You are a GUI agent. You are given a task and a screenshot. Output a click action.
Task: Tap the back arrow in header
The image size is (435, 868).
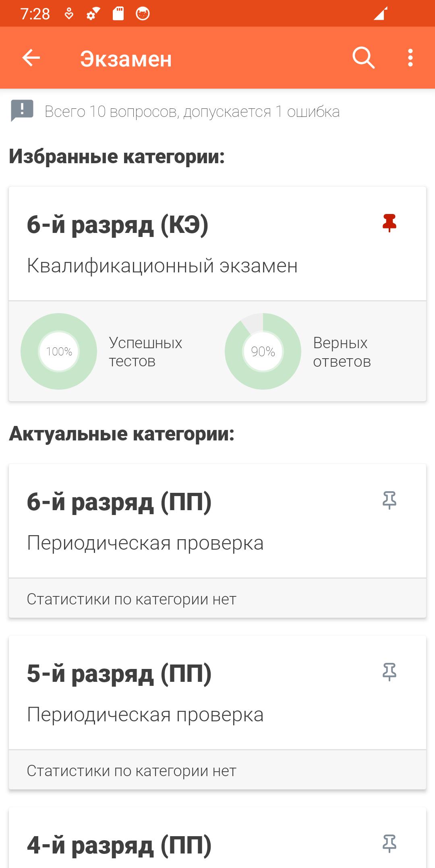(31, 58)
